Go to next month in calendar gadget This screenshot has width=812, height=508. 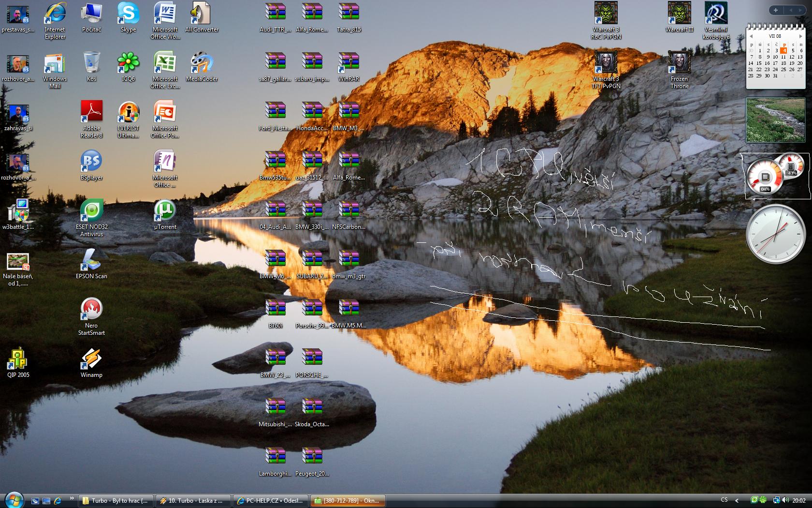[800, 36]
